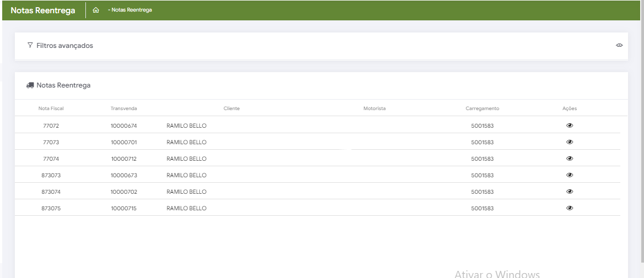
Task: Select the row with transvenda 10000715
Action: pos(123,208)
